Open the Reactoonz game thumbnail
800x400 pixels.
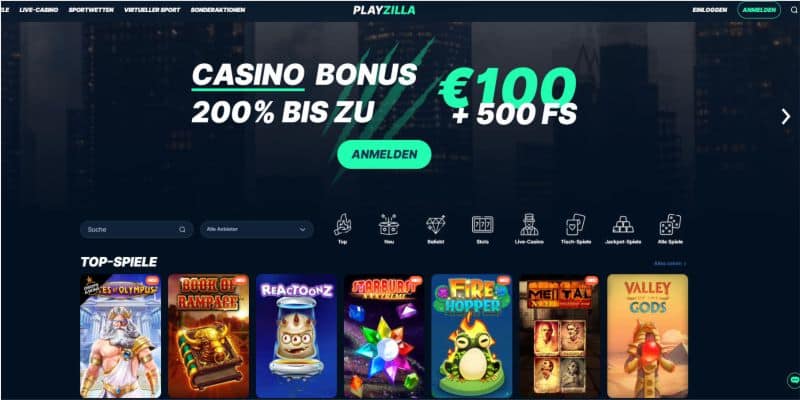coord(296,336)
